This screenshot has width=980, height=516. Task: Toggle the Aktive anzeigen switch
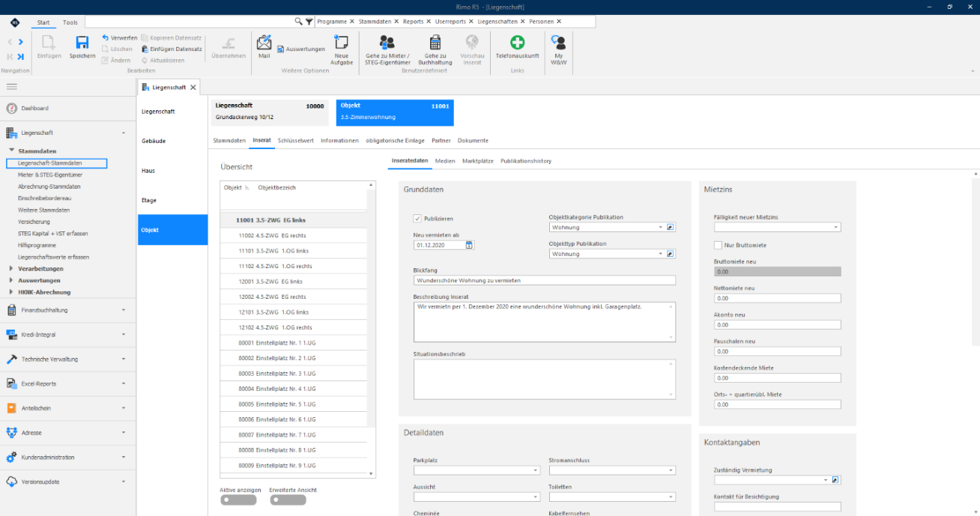point(238,500)
